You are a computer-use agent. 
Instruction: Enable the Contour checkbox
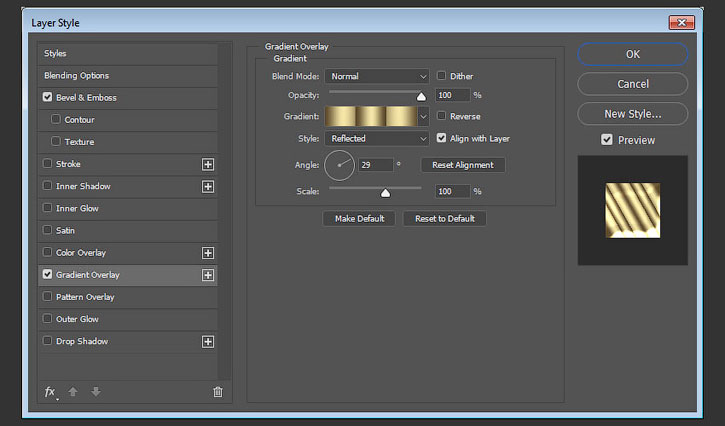click(x=56, y=119)
